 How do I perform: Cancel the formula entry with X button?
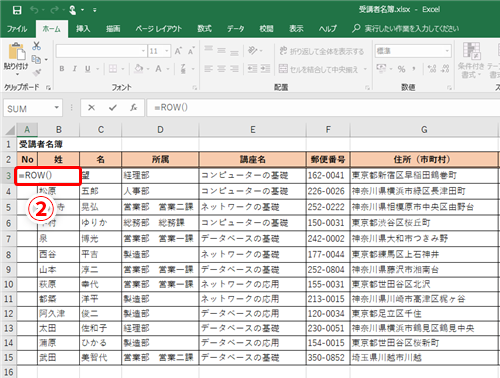[91, 107]
